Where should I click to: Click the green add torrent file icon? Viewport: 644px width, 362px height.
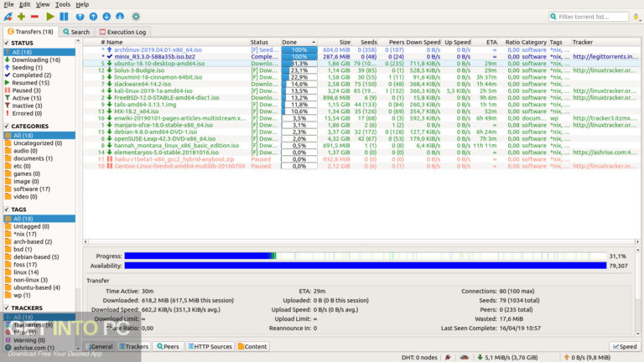[x=21, y=16]
